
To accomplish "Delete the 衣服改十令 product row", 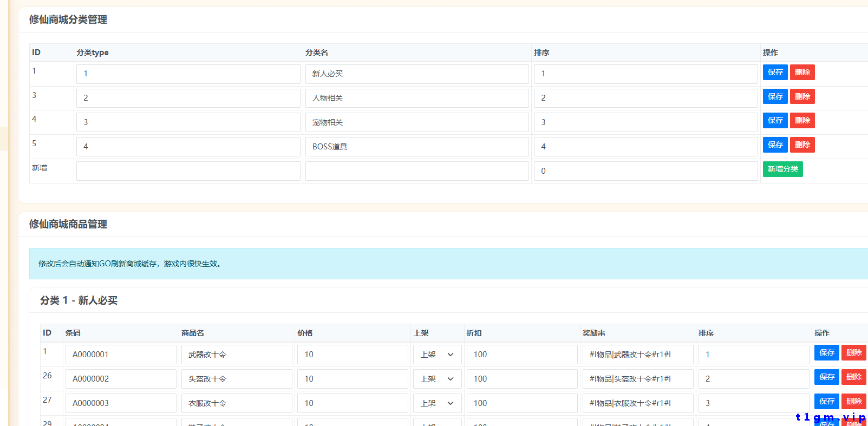I will pos(853,401).
